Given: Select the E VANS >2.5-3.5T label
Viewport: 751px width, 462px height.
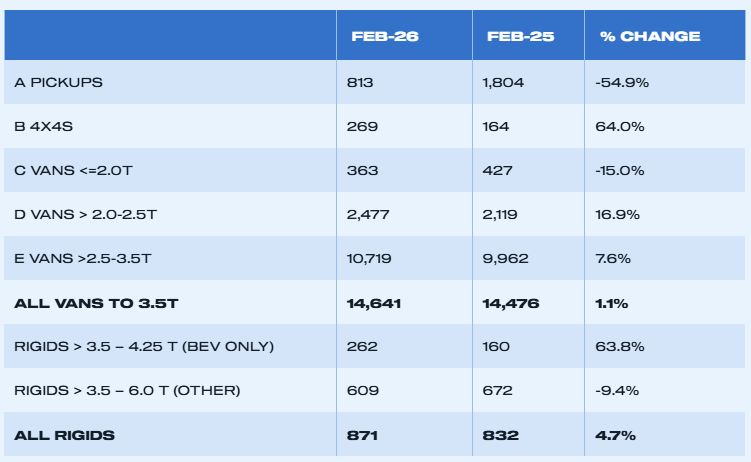Looking at the screenshot, I should (83, 258).
